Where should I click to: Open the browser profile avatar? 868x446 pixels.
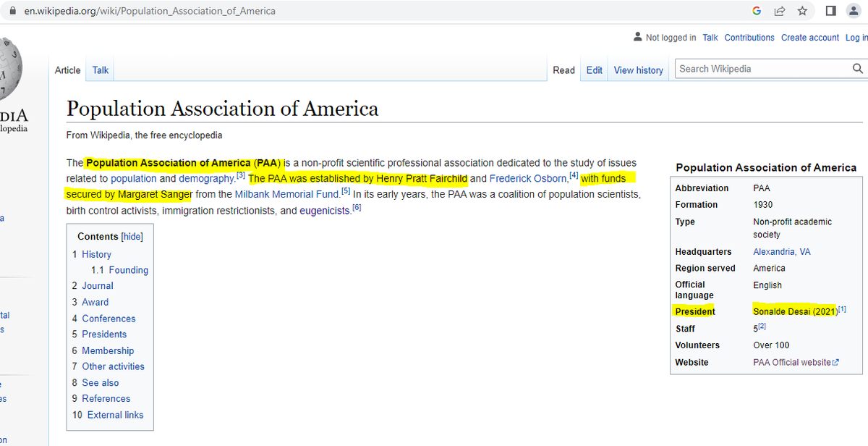click(x=854, y=11)
